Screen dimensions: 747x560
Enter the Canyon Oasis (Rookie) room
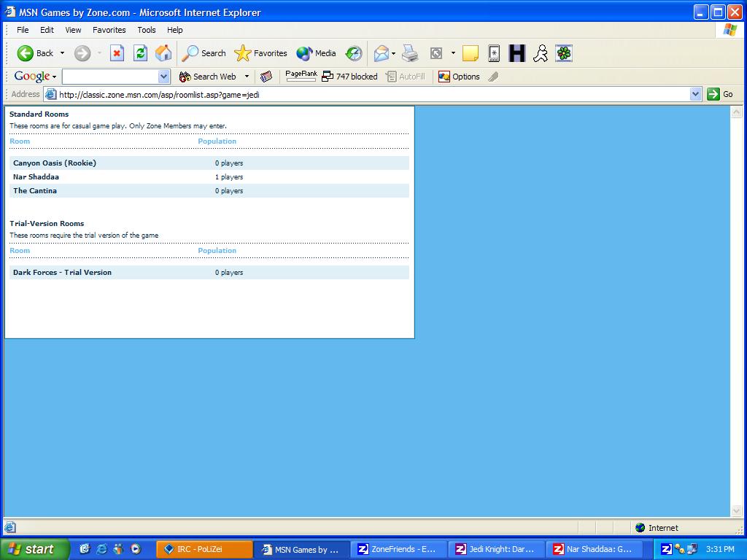tap(55, 163)
